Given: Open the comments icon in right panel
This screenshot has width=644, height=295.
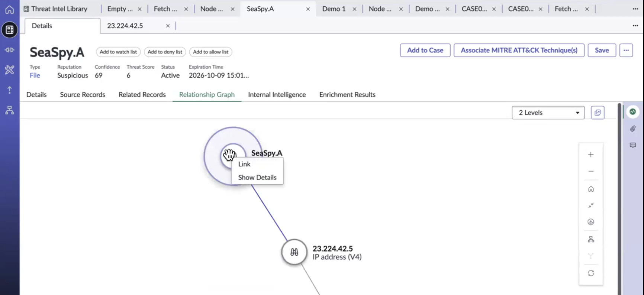Looking at the screenshot, I should click(x=633, y=145).
